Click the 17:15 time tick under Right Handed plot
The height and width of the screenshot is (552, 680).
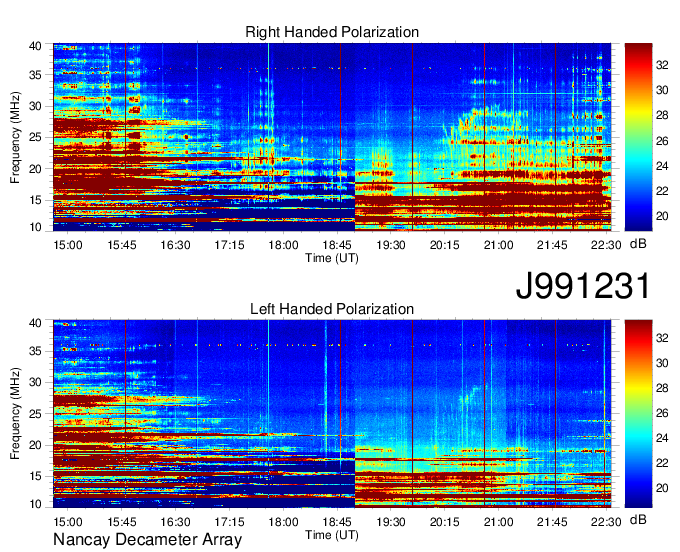click(x=229, y=245)
